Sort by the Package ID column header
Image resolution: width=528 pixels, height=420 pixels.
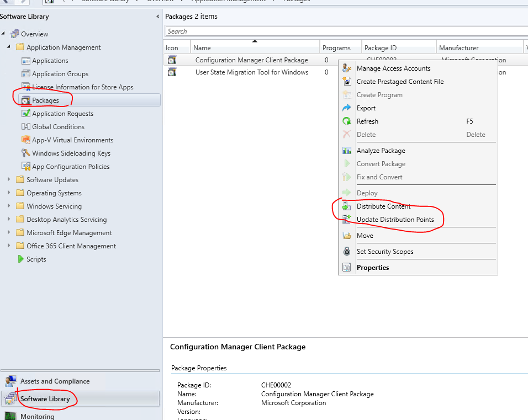pos(399,47)
